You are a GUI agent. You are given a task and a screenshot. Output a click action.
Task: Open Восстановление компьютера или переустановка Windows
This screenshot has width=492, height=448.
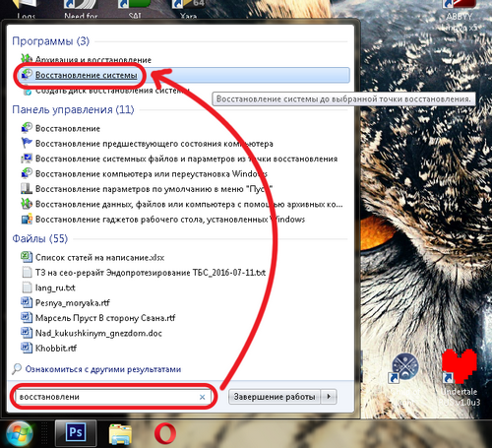[x=152, y=173]
